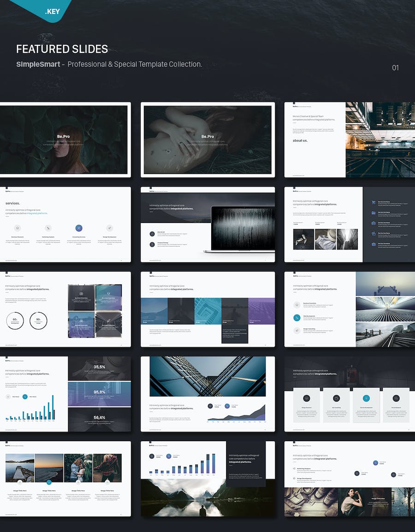Select the laptop mockup slide thumbnail
The height and width of the screenshot is (532, 415).
pyautogui.click(x=207, y=225)
